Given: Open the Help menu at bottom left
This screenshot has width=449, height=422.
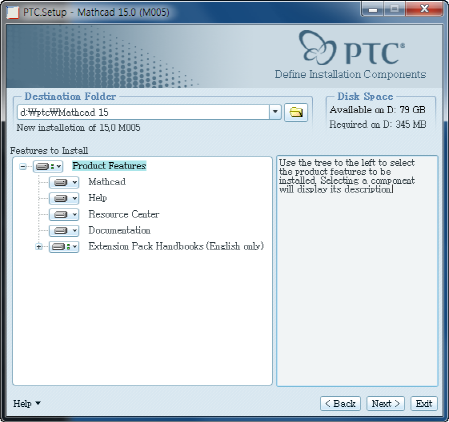Looking at the screenshot, I should point(27,403).
